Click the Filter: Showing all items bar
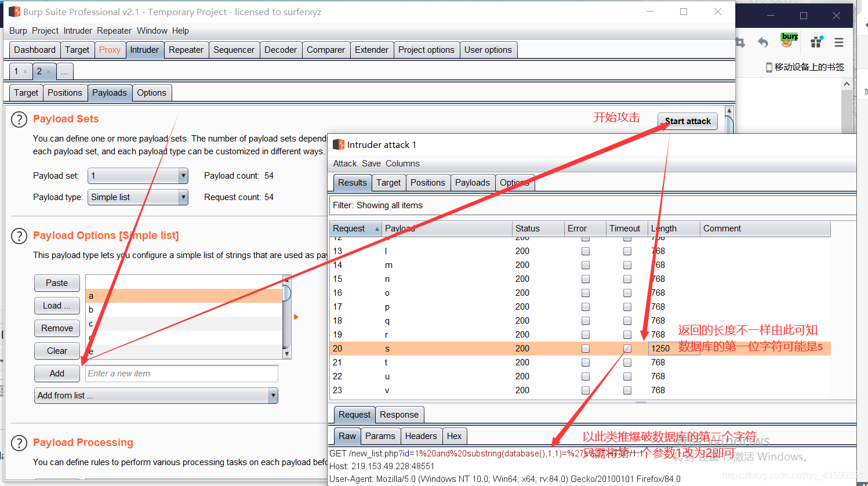The image size is (868, 486). [x=593, y=205]
